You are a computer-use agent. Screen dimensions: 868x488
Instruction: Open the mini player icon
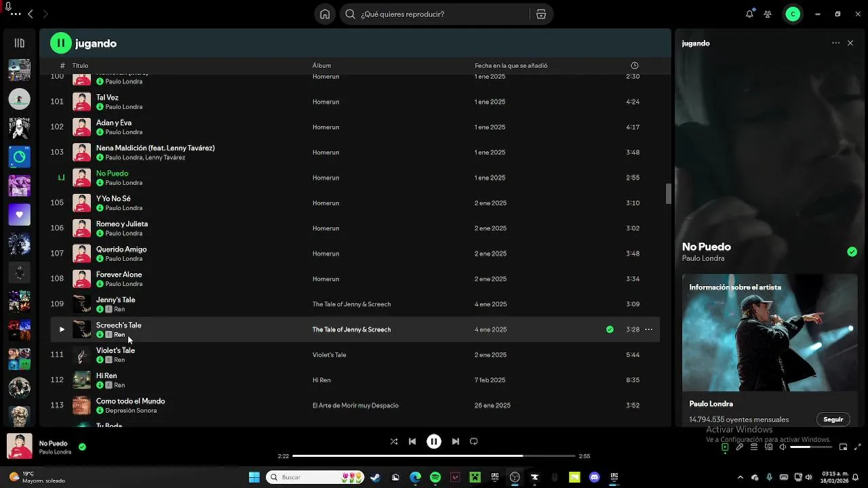843,447
